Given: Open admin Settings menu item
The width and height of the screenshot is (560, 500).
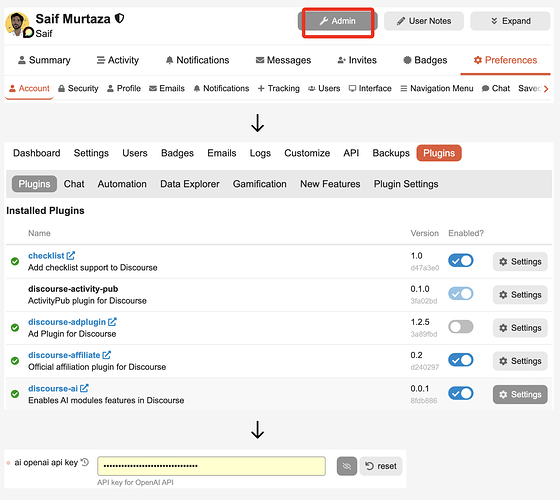Looking at the screenshot, I should tap(91, 153).
